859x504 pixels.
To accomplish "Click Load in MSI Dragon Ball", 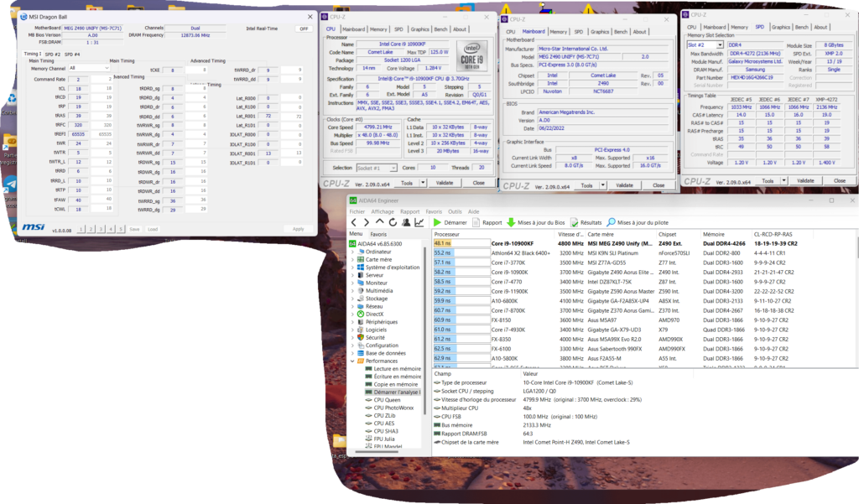I will 153,229.
